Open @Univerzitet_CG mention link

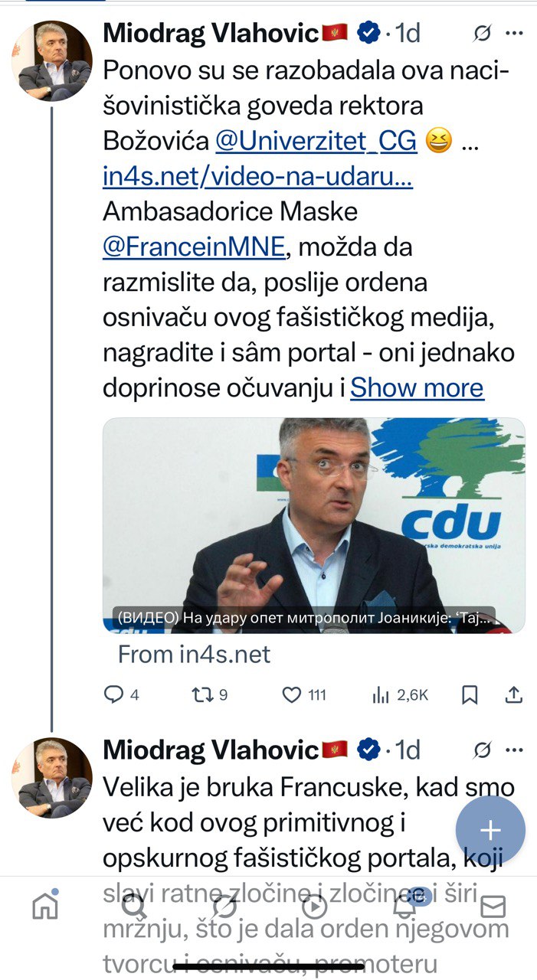click(316, 142)
